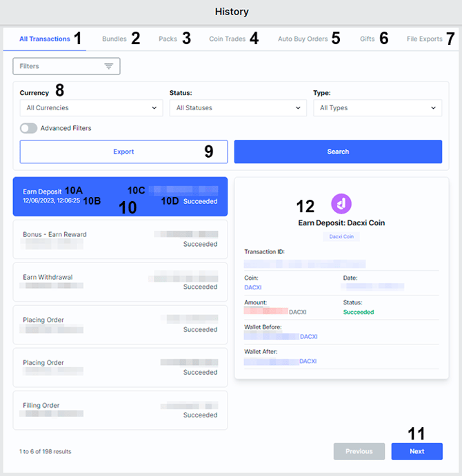Image resolution: width=462 pixels, height=476 pixels.
Task: Go to Next page of results
Action: pos(416,451)
